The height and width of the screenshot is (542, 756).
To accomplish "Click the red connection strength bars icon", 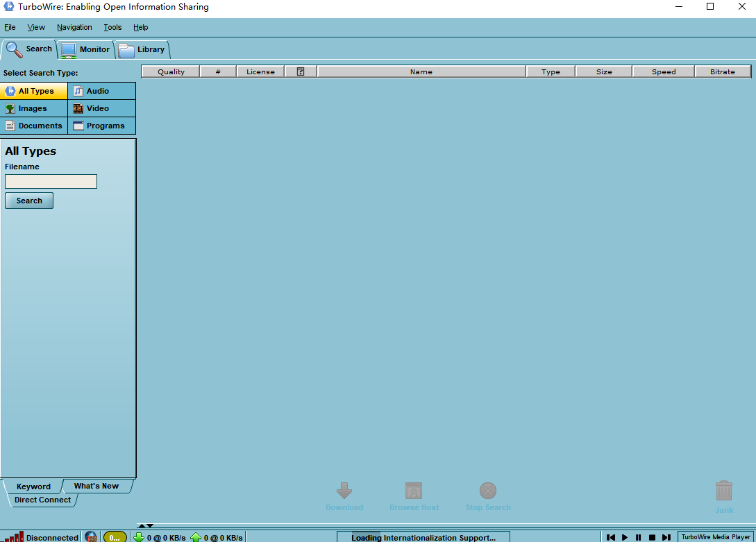I will tap(8, 536).
